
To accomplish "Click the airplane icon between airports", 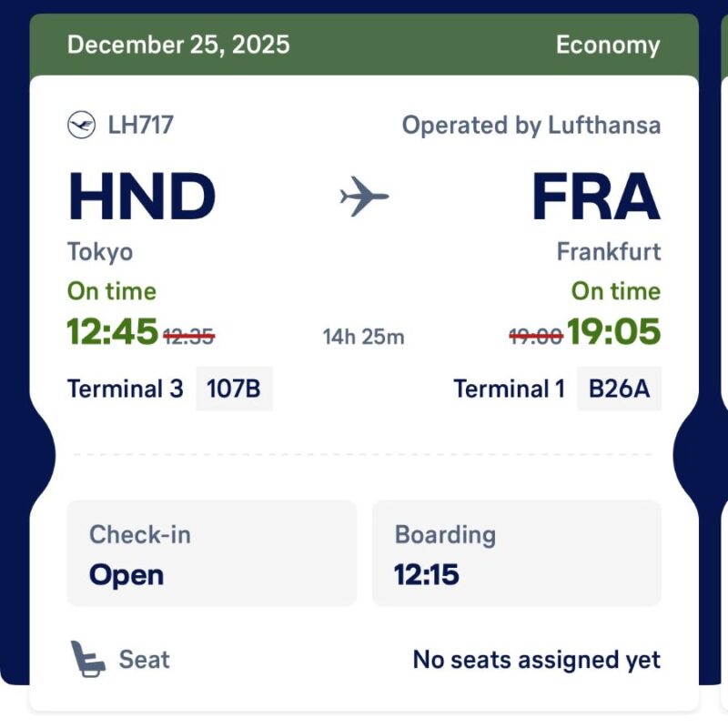I will point(364,196).
